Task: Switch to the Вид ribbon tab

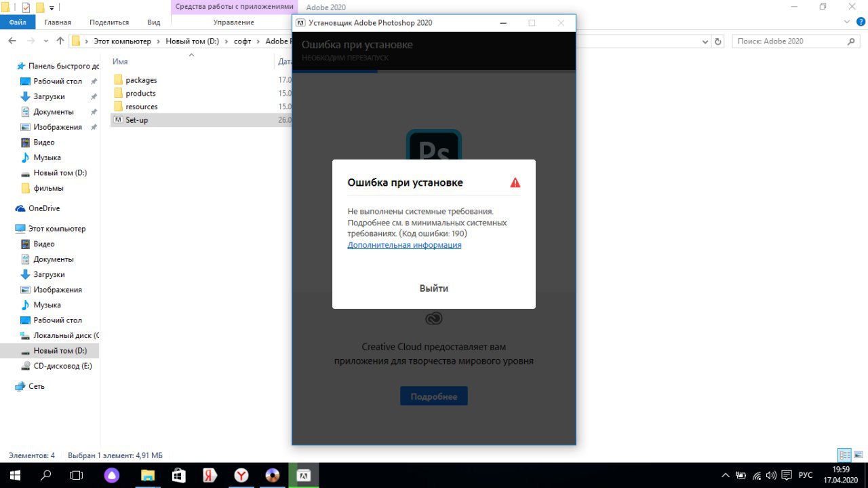Action: click(154, 22)
